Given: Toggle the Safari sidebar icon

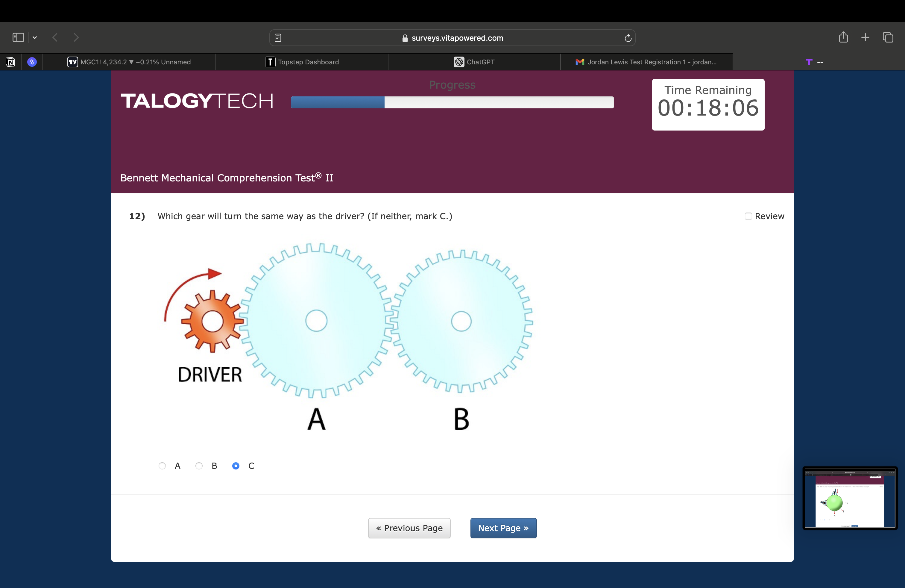Looking at the screenshot, I should coord(18,37).
